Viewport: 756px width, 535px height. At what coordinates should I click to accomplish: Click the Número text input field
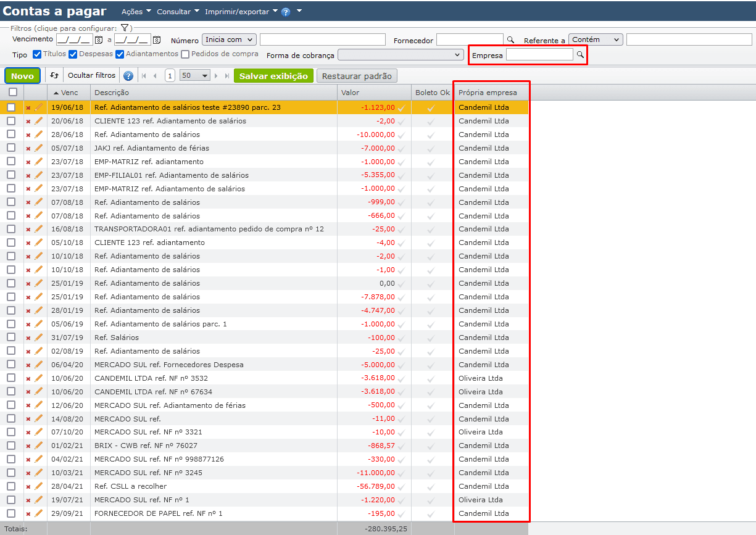[x=323, y=39]
